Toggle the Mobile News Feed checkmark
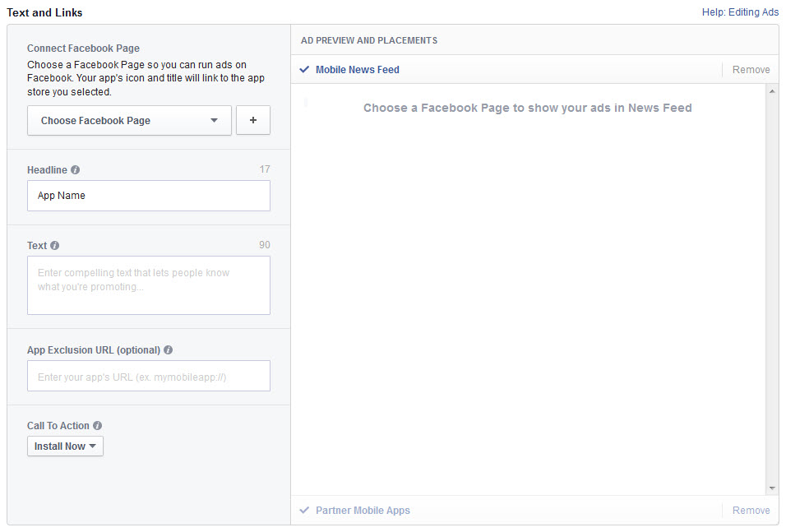 point(305,70)
